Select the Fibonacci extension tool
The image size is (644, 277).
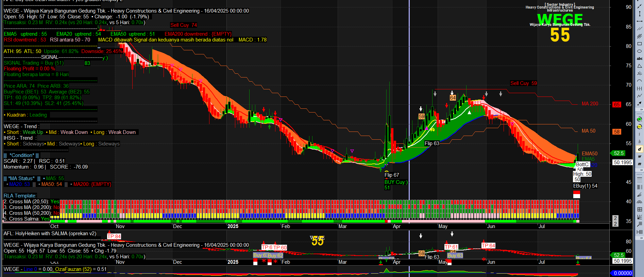click(x=640, y=224)
